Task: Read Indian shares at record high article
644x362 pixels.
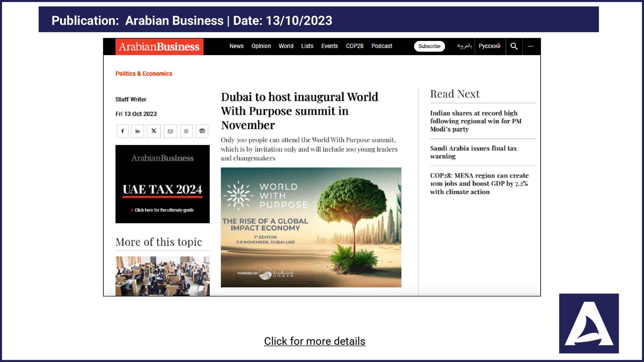Action: [x=476, y=121]
